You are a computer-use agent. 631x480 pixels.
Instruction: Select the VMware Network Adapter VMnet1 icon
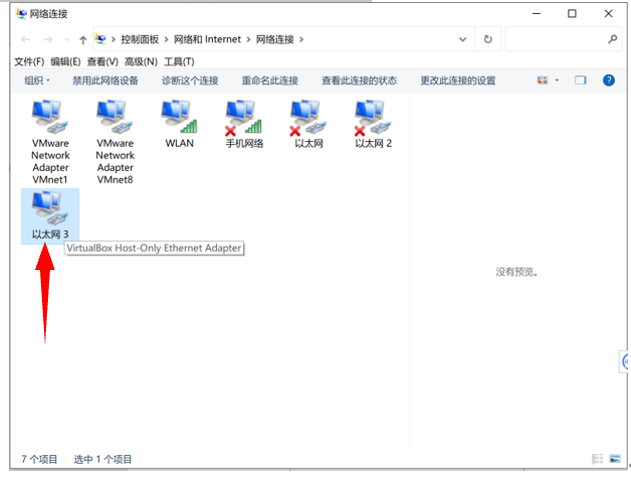click(x=50, y=117)
